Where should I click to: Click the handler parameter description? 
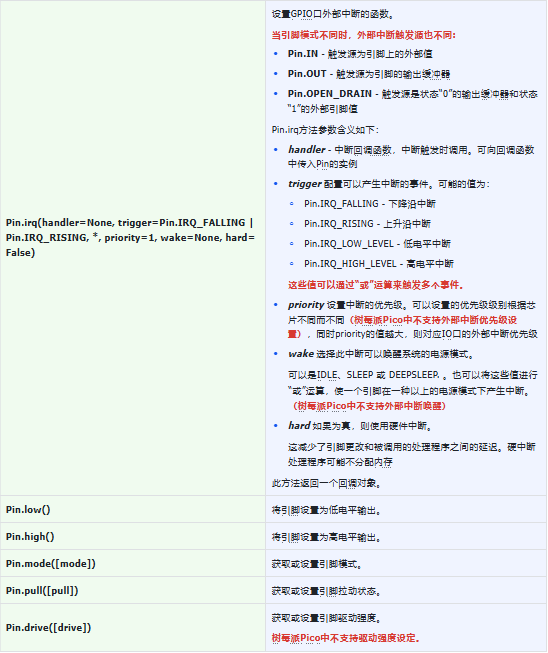[411, 157]
